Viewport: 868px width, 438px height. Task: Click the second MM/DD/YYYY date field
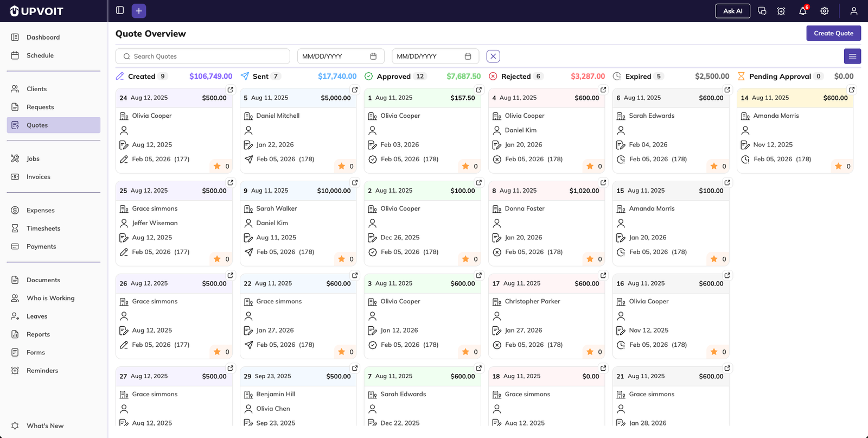coord(435,56)
